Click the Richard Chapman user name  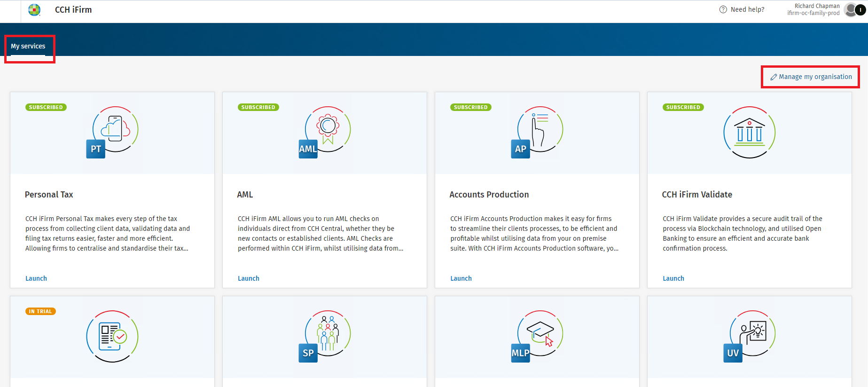tap(817, 6)
